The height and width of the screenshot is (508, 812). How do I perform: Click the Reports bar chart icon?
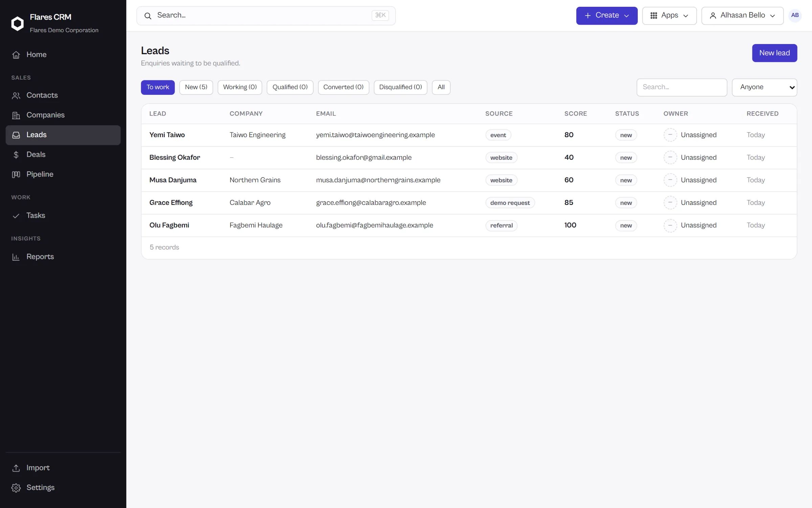point(16,257)
